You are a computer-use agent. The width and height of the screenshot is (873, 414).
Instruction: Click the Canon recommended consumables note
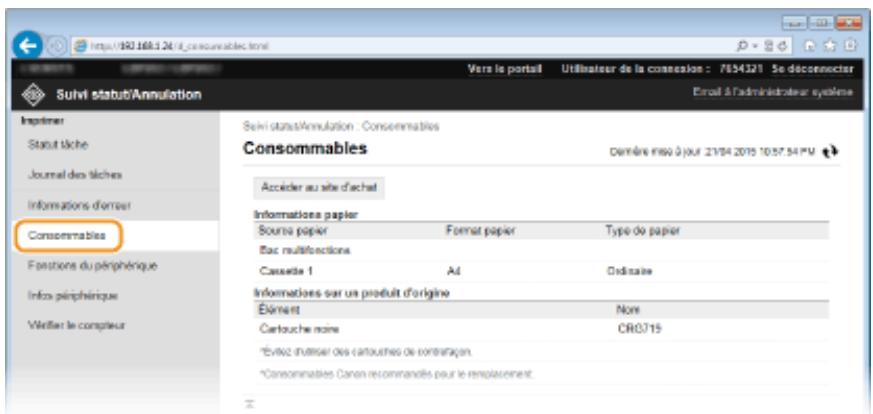(x=396, y=374)
